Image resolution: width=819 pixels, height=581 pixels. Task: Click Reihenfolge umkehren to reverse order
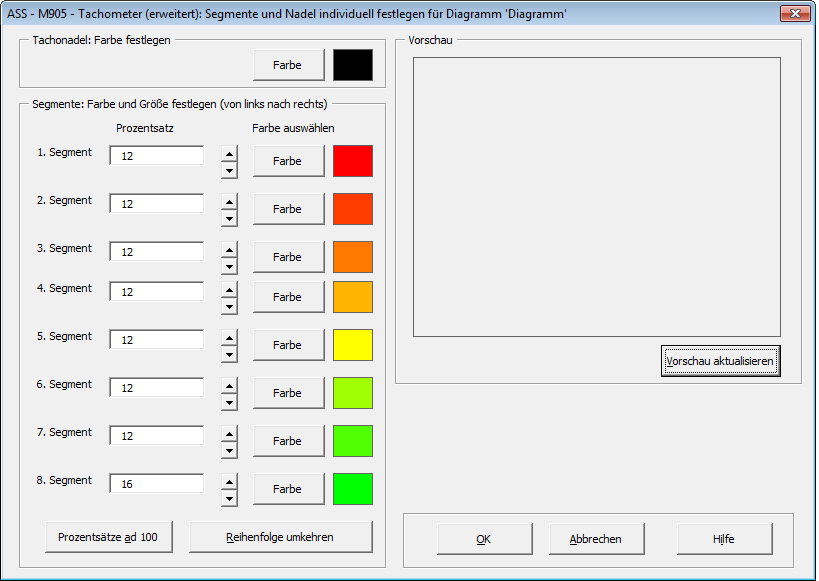point(281,537)
